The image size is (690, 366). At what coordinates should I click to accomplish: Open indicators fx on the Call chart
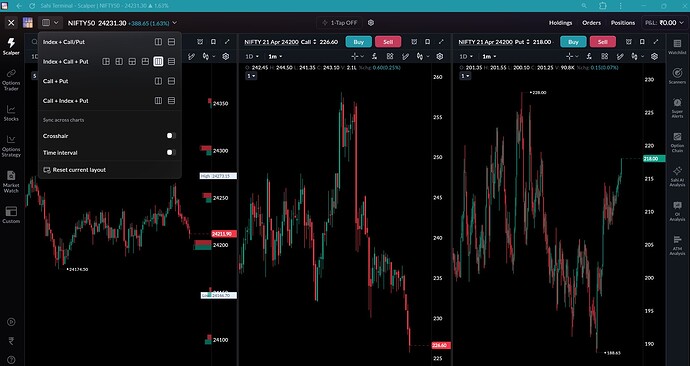click(374, 56)
